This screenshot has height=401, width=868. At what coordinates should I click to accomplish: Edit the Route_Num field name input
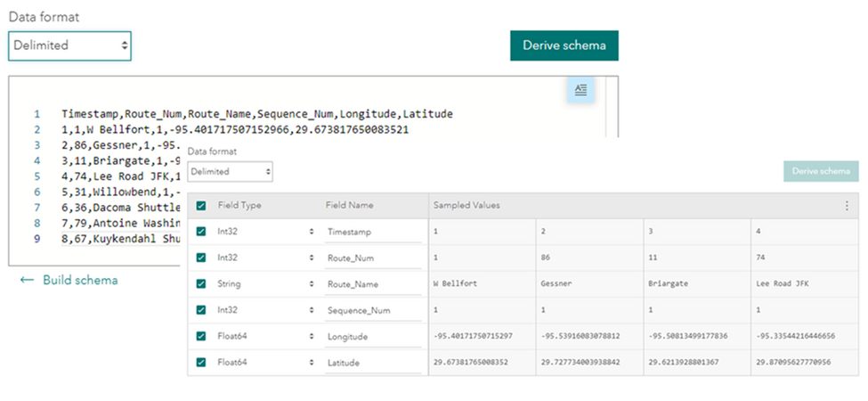pyautogui.click(x=372, y=258)
